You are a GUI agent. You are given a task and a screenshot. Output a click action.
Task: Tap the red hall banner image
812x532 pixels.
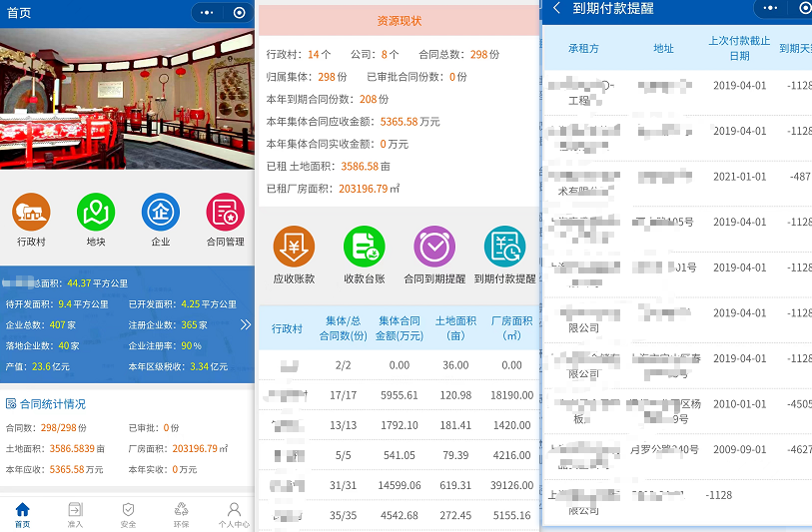[128, 98]
